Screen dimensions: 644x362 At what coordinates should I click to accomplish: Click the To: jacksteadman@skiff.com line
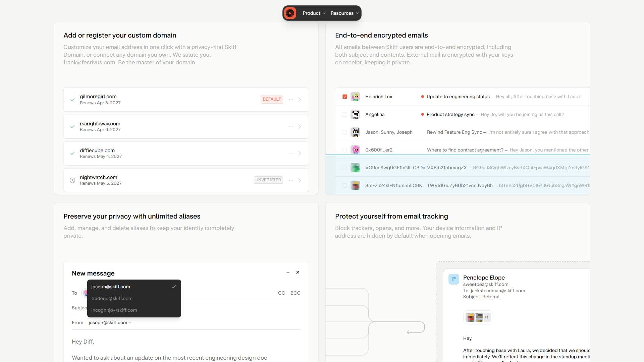494,291
